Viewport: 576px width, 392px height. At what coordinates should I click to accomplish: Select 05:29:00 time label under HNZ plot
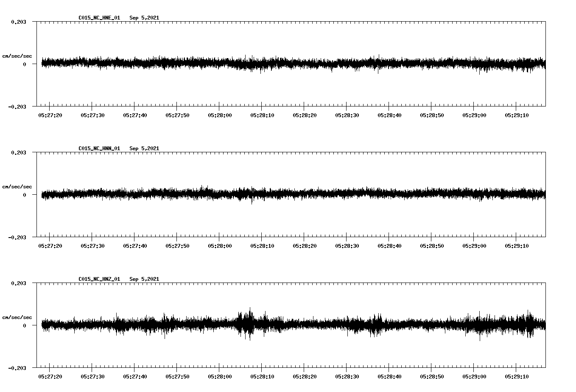click(x=474, y=376)
